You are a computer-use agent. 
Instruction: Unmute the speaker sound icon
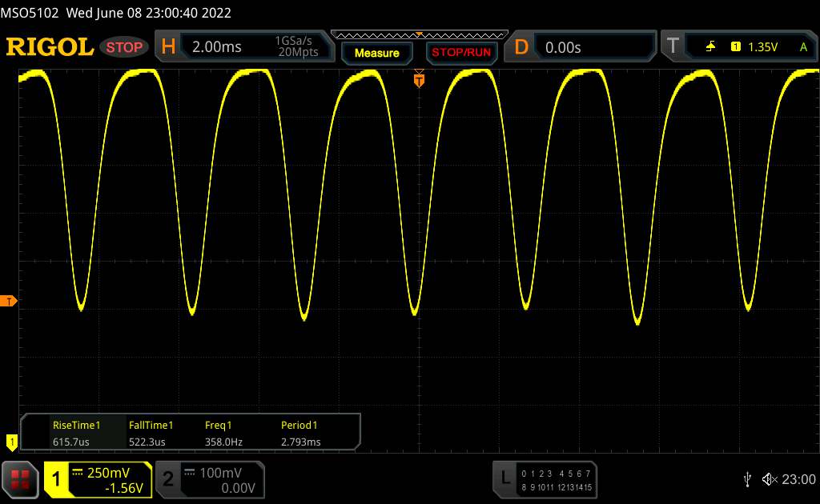click(x=769, y=478)
